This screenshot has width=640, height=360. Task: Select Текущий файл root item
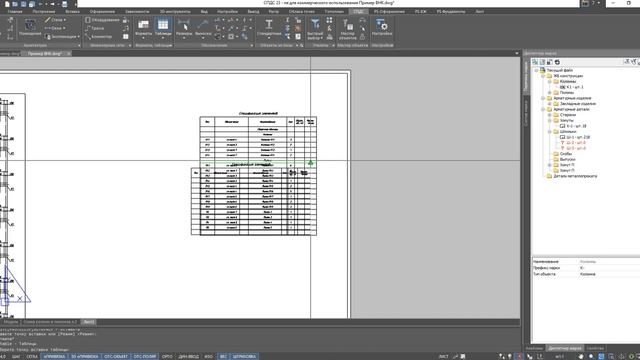pos(560,70)
